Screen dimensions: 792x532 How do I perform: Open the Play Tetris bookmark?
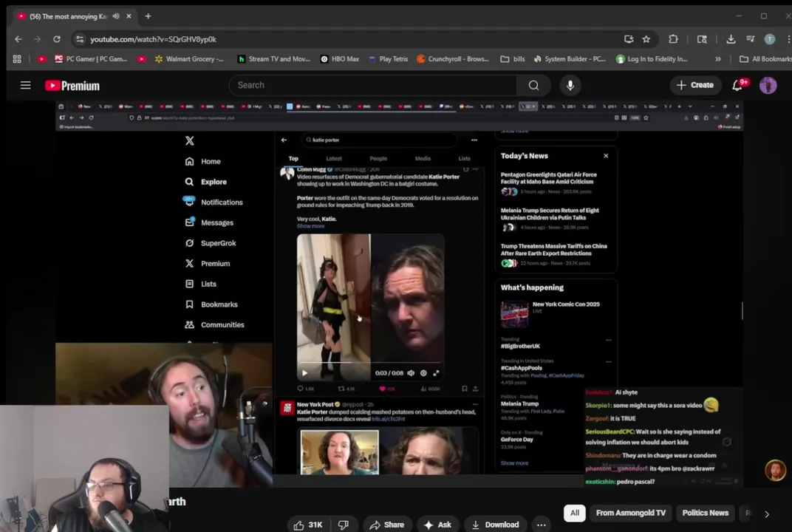(x=388, y=59)
